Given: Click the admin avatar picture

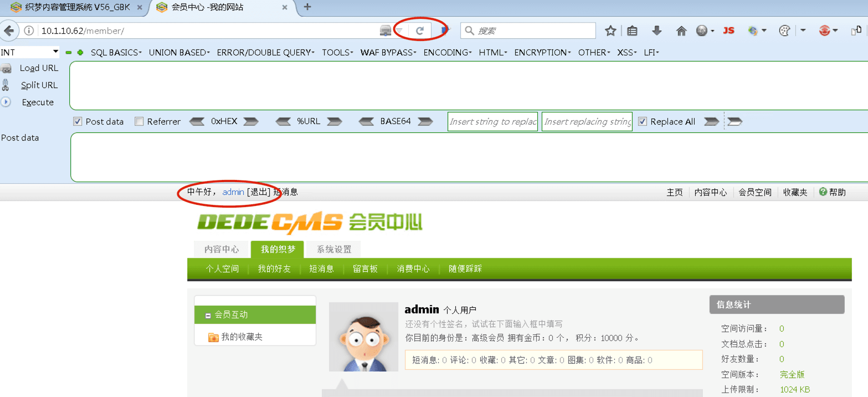Looking at the screenshot, I should [363, 337].
